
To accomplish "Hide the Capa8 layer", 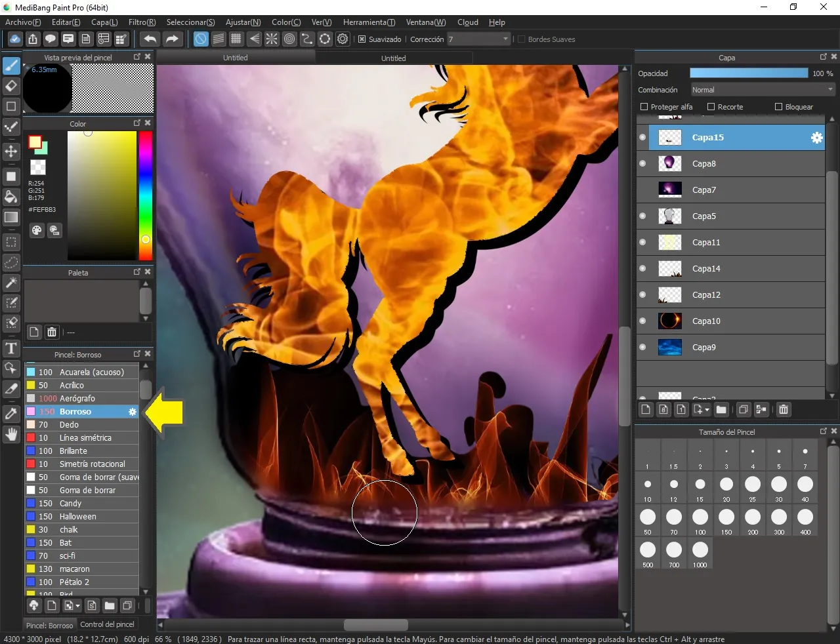I will point(642,164).
